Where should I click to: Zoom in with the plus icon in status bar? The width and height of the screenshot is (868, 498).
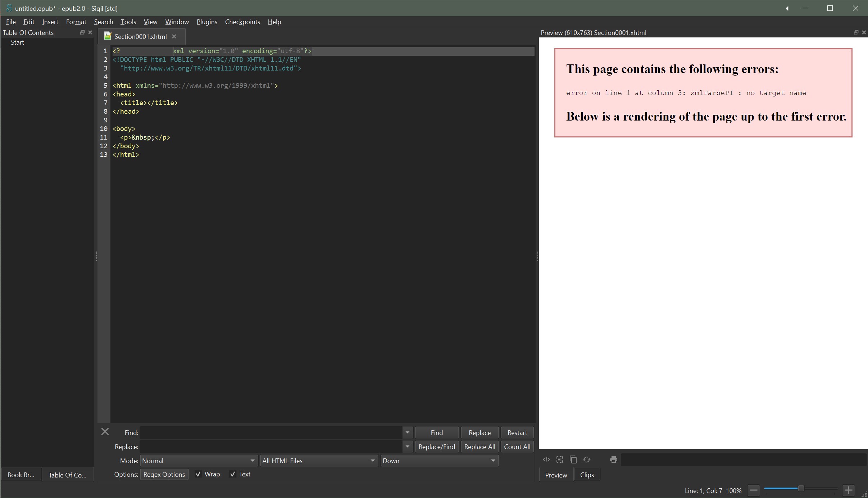pyautogui.click(x=848, y=490)
